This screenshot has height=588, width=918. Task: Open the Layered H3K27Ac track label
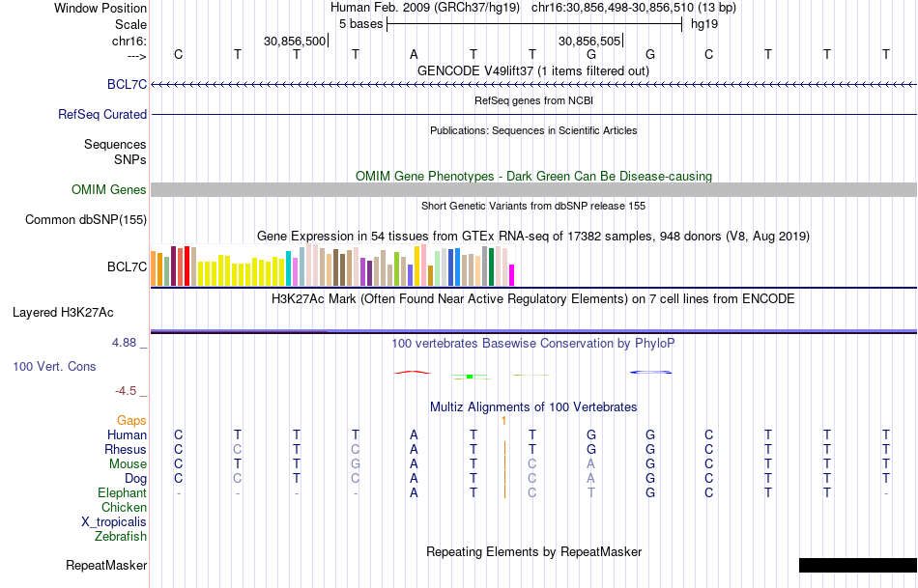(x=63, y=313)
